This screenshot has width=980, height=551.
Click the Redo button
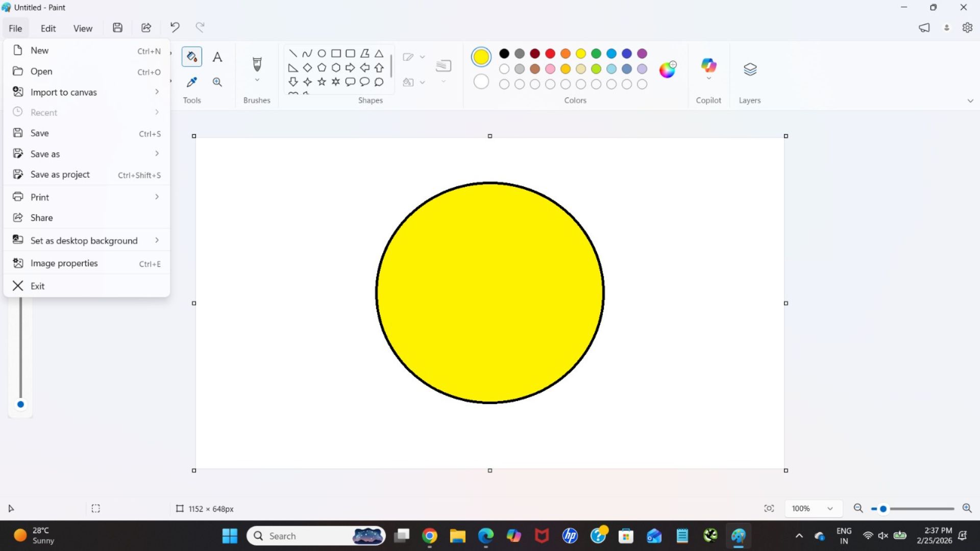pos(200,27)
